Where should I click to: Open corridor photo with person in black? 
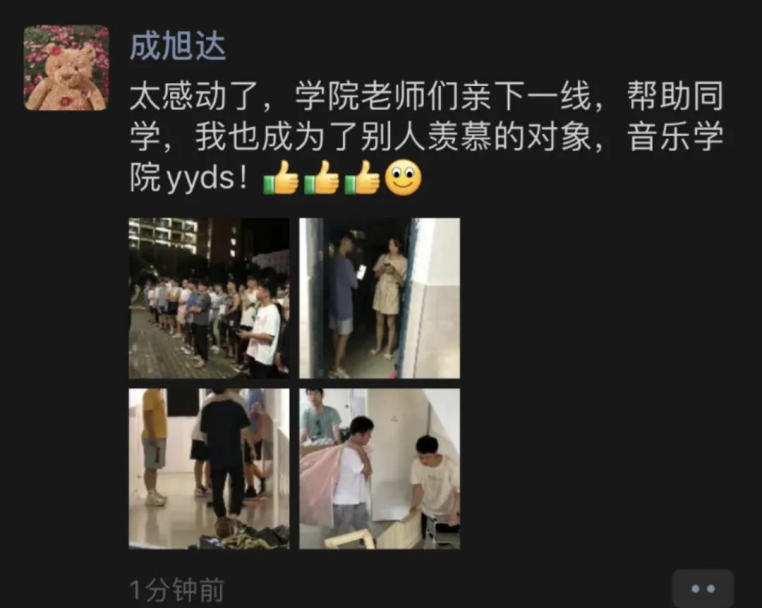[209, 469]
